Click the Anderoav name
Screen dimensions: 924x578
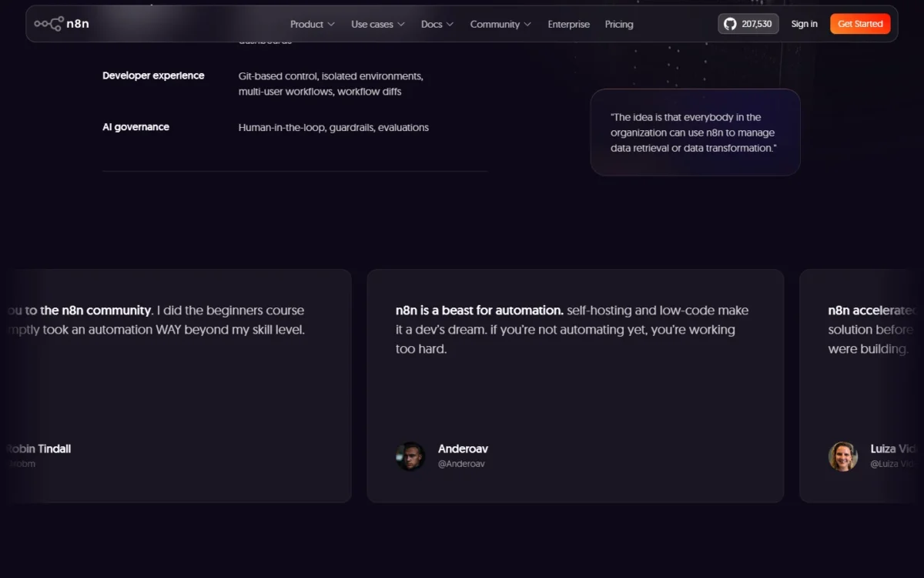pos(463,449)
